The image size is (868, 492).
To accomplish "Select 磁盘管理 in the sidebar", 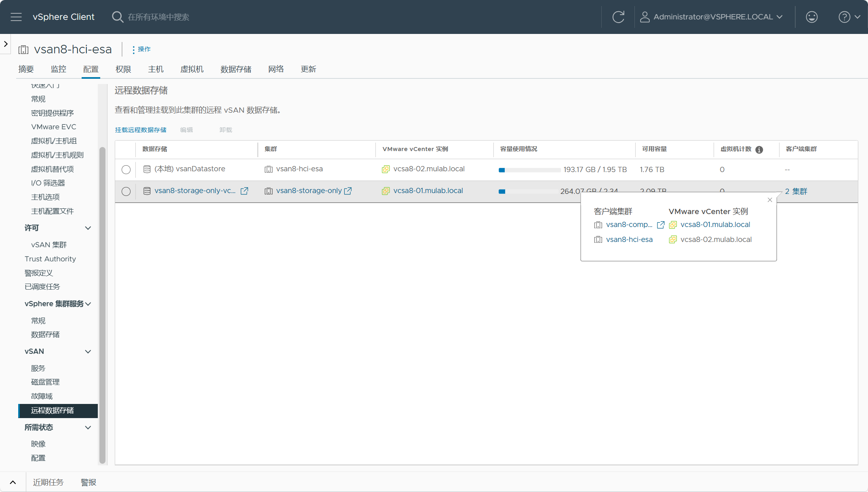I will pyautogui.click(x=45, y=382).
